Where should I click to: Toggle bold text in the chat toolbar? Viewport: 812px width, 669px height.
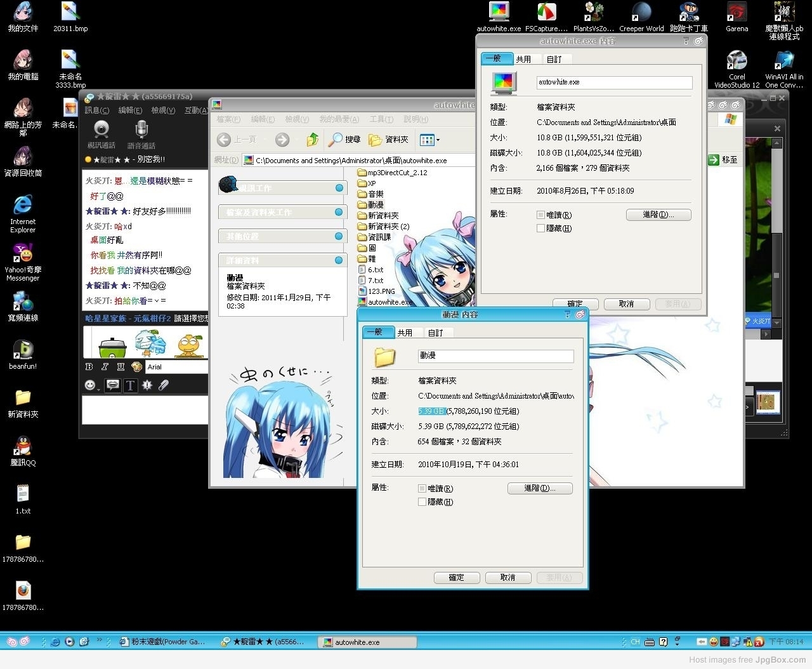(x=89, y=367)
